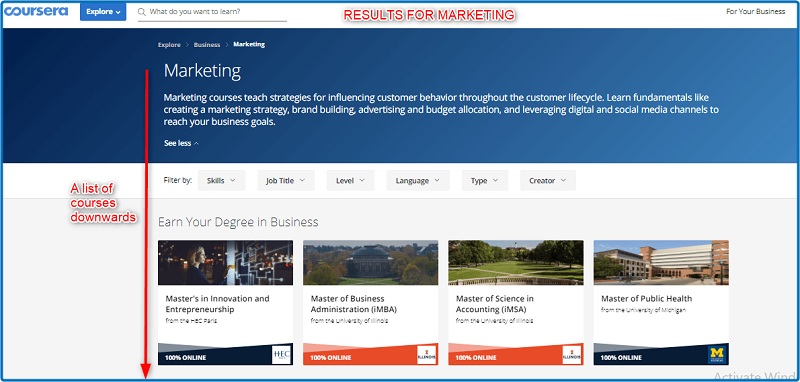The height and width of the screenshot is (382, 800).
Task: Click the Master's in Innovation and Entrepreneurship title
Action: coord(217,304)
